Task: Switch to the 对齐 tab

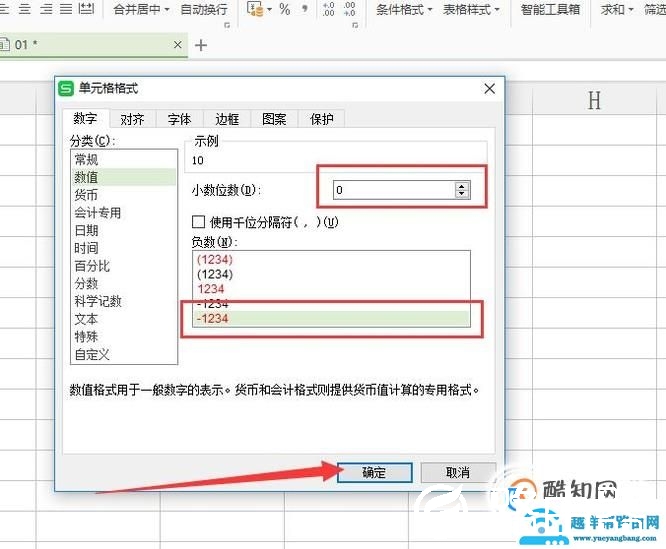Action: pos(132,119)
